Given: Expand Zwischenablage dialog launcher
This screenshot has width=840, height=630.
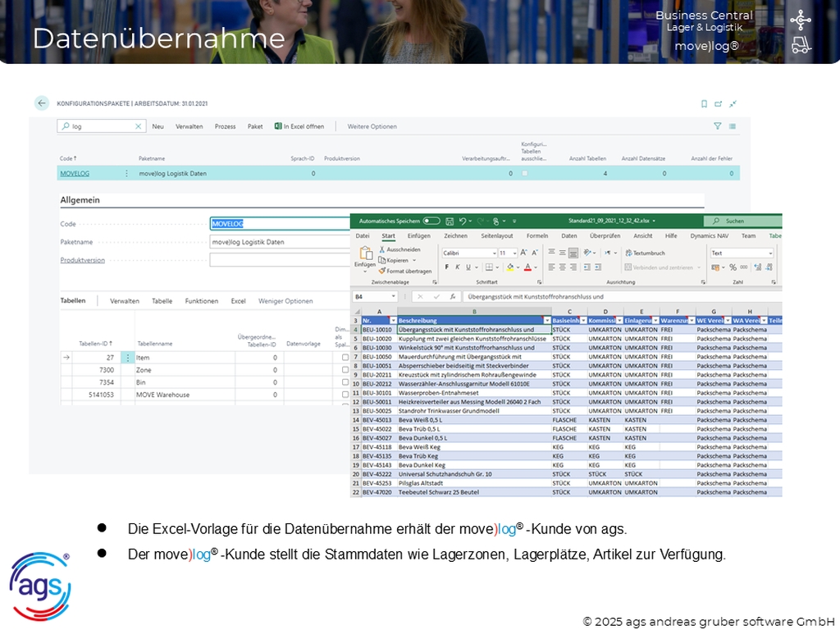Looking at the screenshot, I should point(435,282).
